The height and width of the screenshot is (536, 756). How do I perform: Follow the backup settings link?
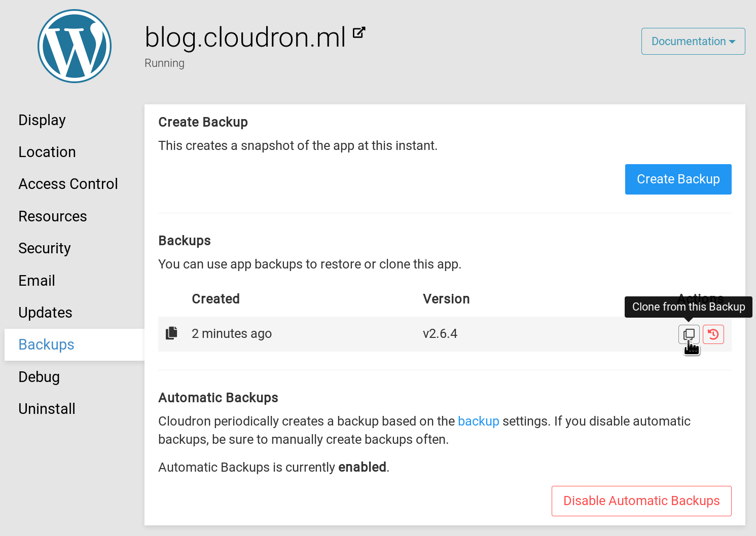point(478,422)
